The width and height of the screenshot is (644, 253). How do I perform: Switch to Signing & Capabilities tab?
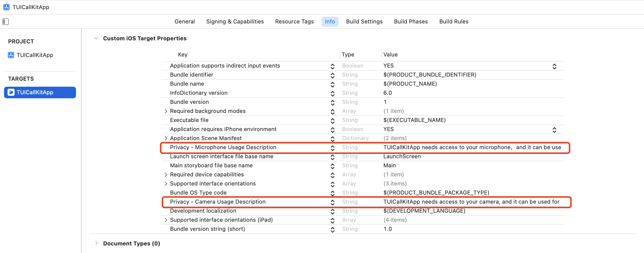(x=235, y=22)
